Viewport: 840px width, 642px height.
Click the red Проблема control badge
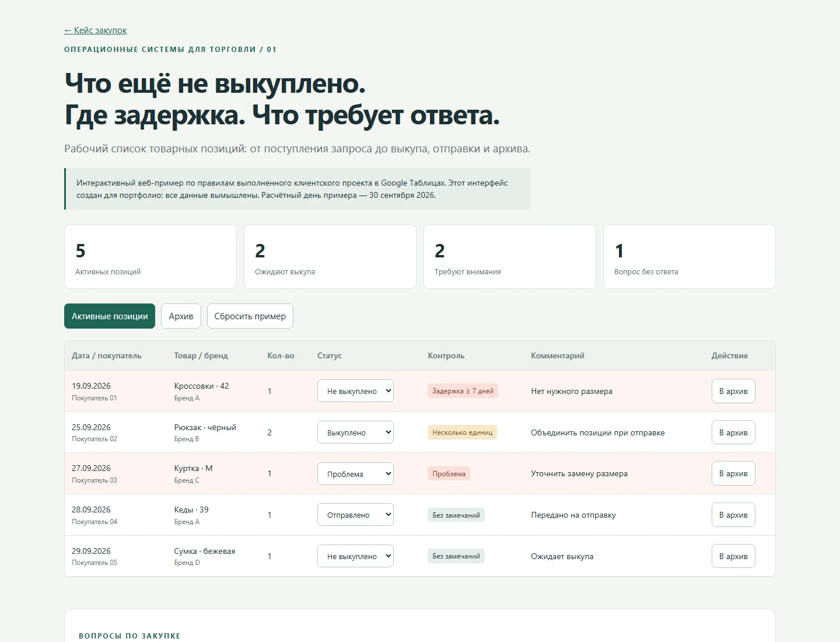point(449,474)
